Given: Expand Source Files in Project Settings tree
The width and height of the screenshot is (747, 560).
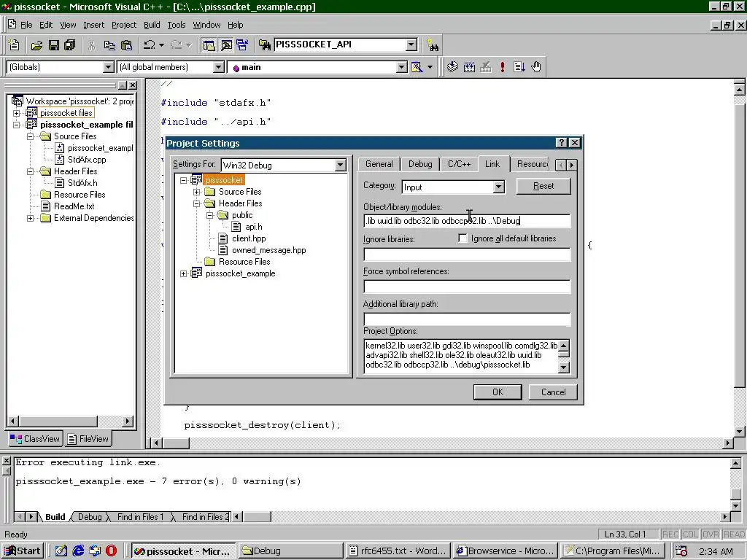Looking at the screenshot, I should tap(196, 192).
